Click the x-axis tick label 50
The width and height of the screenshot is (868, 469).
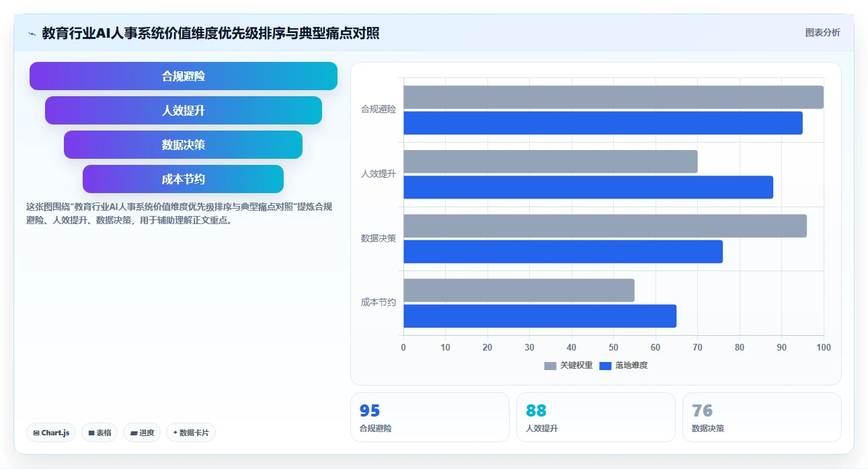(613, 347)
